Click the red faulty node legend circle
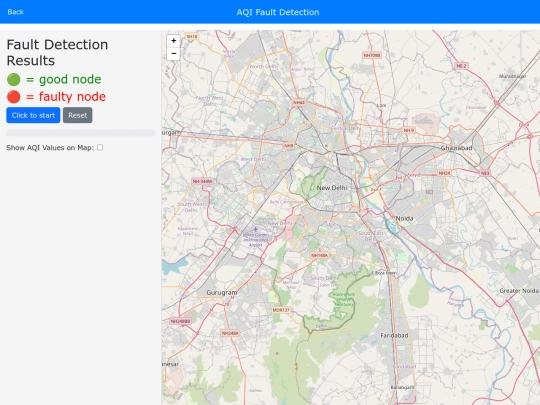This screenshot has width=540, height=405. pyautogui.click(x=14, y=97)
